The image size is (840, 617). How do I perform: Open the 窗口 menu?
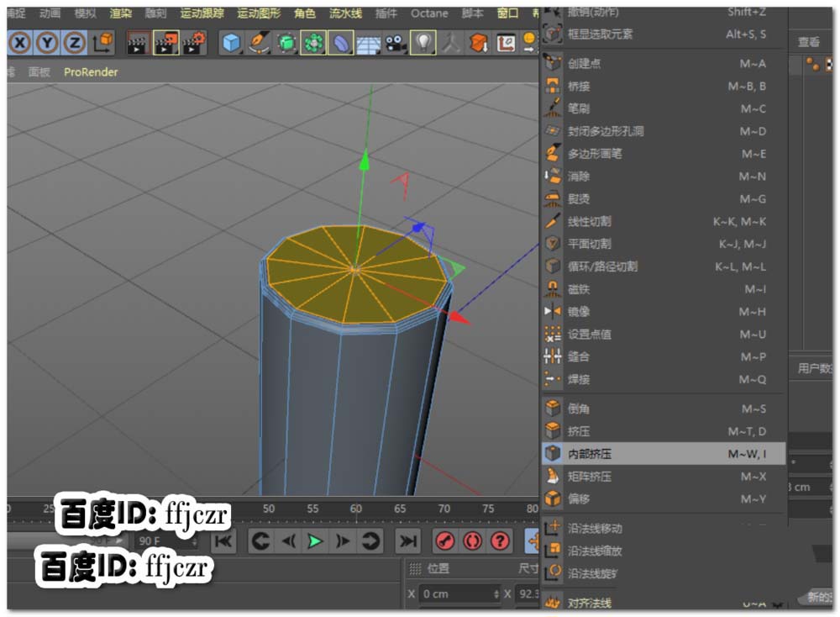click(x=507, y=13)
